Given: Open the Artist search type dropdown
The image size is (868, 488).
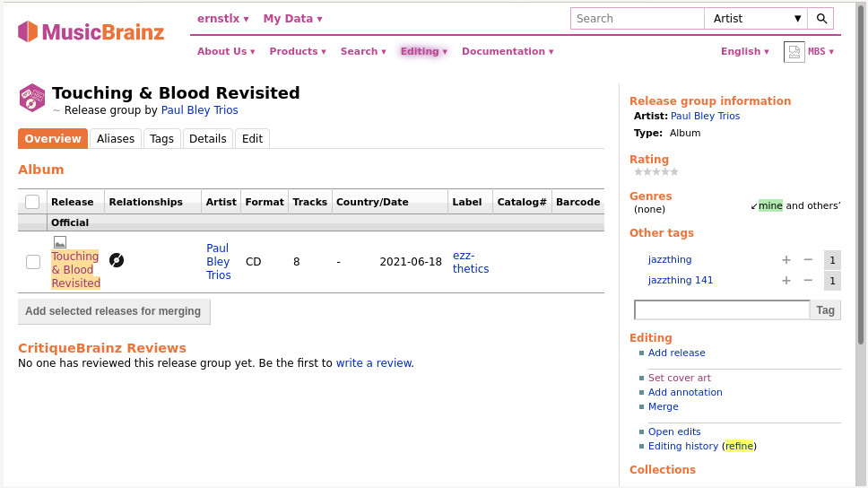Looking at the screenshot, I should point(756,18).
